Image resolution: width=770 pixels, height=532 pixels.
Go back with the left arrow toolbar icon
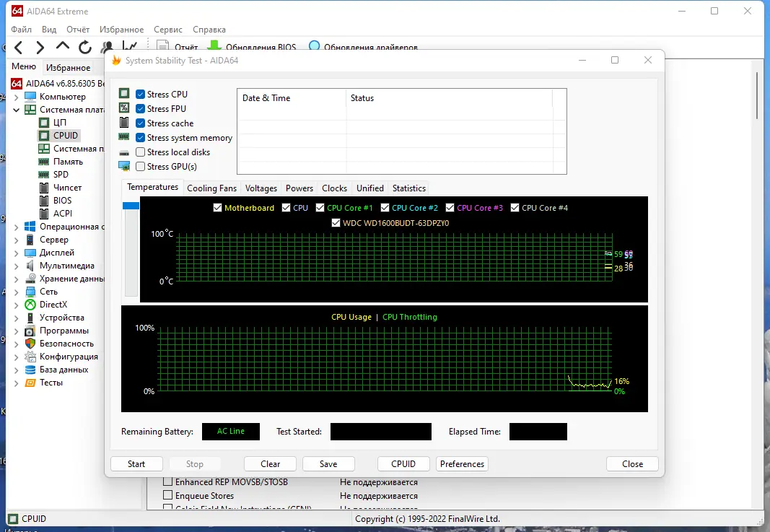[19, 48]
